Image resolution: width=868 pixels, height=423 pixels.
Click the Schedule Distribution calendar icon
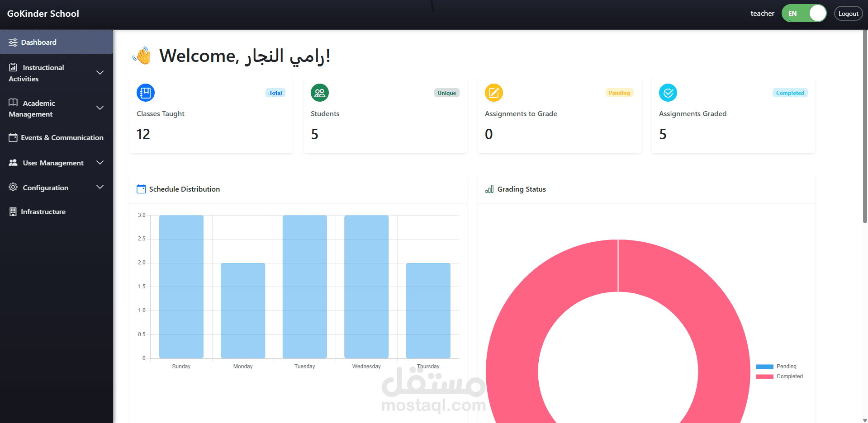pos(141,189)
